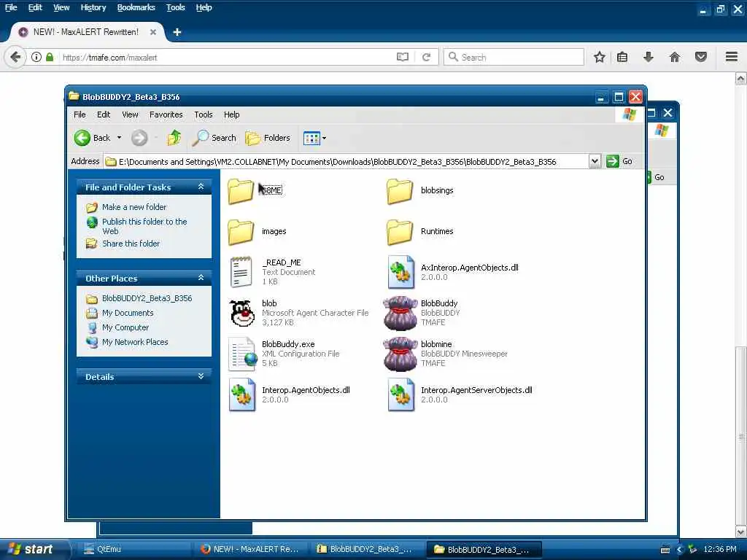
Task: Collapse Other Places panel
Action: click(x=201, y=278)
